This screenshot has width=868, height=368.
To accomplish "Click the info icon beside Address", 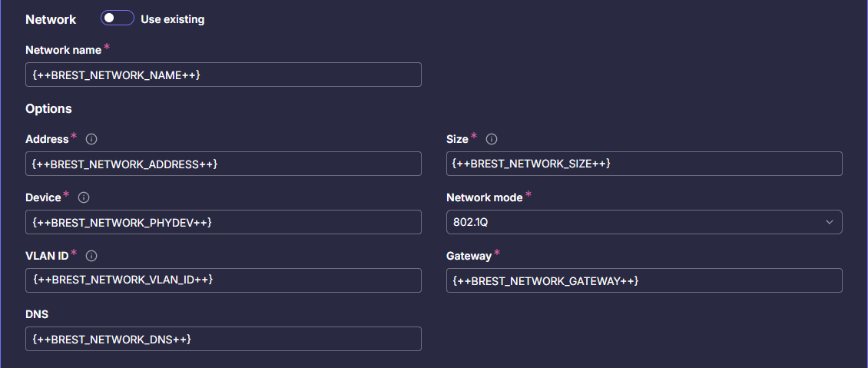I will coord(91,139).
